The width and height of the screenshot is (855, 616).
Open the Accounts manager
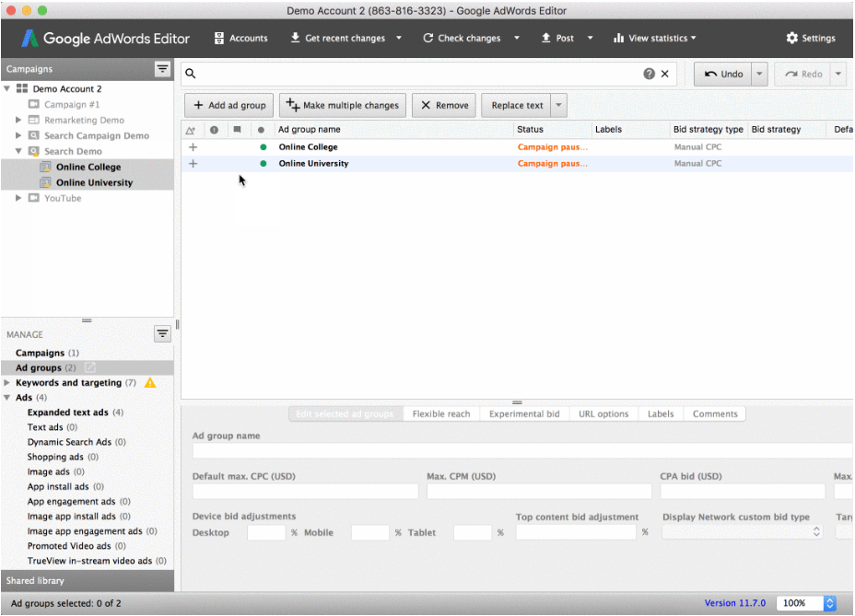tap(240, 39)
